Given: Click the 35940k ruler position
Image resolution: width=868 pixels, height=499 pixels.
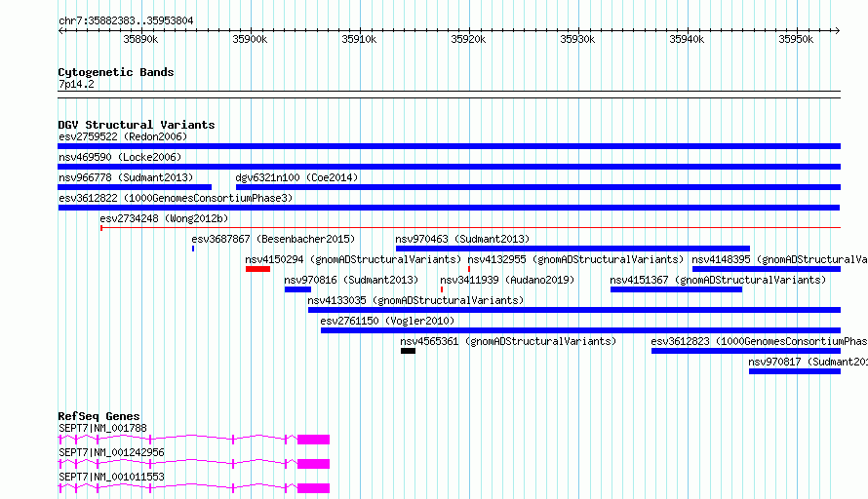Looking at the screenshot, I should point(687,39).
